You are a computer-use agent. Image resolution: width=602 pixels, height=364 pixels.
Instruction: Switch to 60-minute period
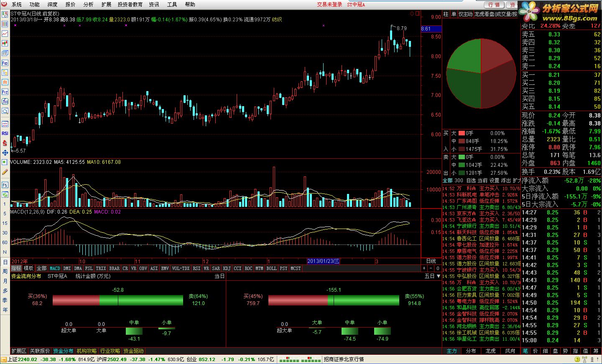[x=5, y=242]
